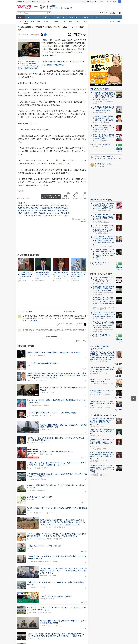Image resolution: width=138 pixels, height=644 pixels.
Task: Click the ヘルプ link in the header
Action: (94, 2)
